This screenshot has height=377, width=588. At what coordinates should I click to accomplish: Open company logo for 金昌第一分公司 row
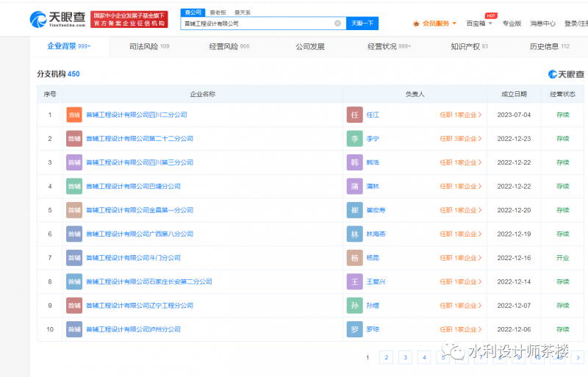pyautogui.click(x=74, y=210)
